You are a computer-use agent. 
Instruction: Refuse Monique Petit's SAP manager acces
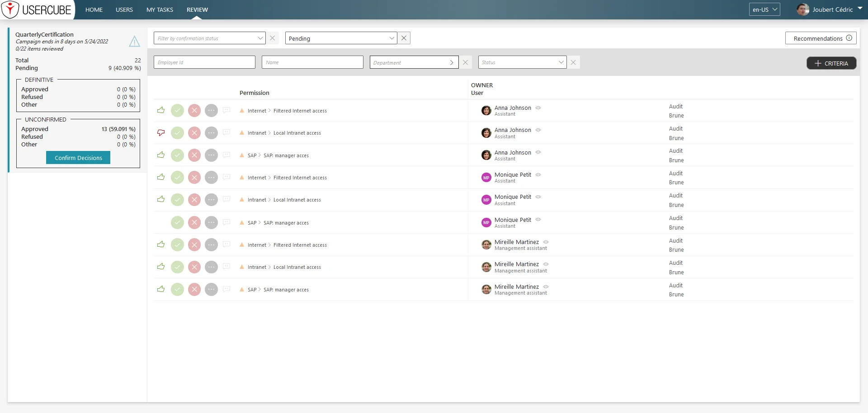tap(194, 223)
